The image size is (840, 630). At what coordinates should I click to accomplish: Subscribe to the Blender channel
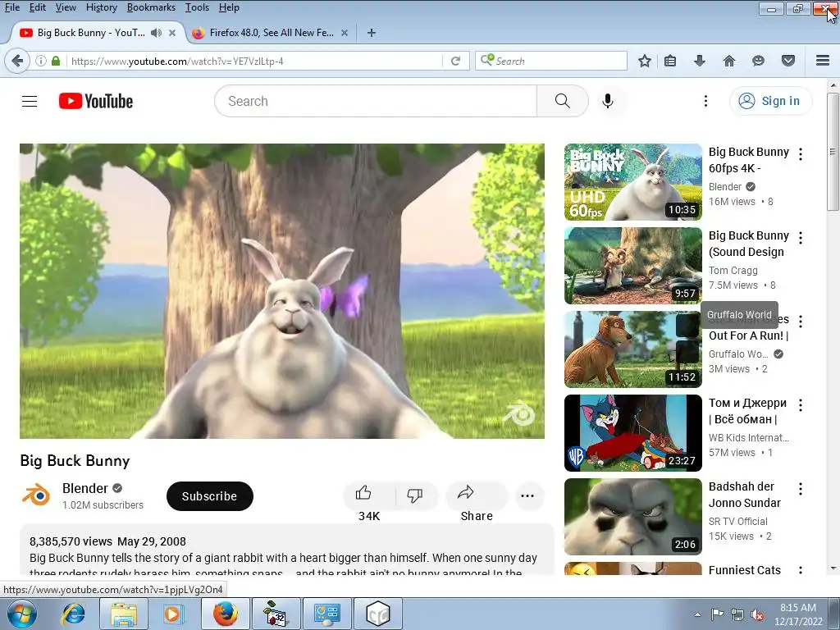click(x=209, y=496)
